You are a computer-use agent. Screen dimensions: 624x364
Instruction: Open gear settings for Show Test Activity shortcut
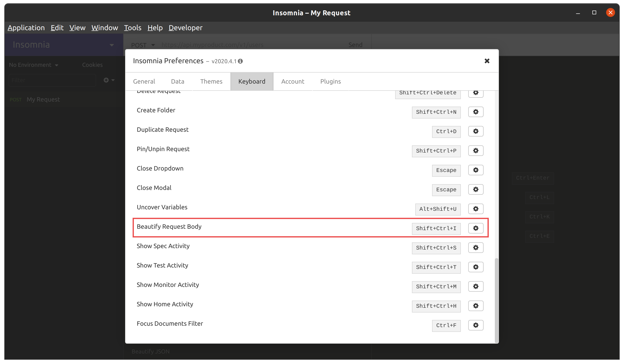point(476,267)
